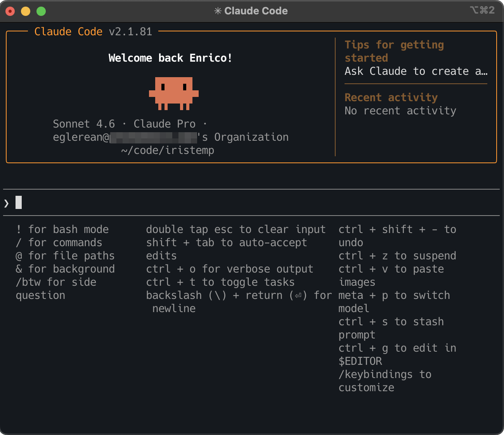Click the prompt chevron symbol
This screenshot has width=504, height=435.
pos(6,203)
